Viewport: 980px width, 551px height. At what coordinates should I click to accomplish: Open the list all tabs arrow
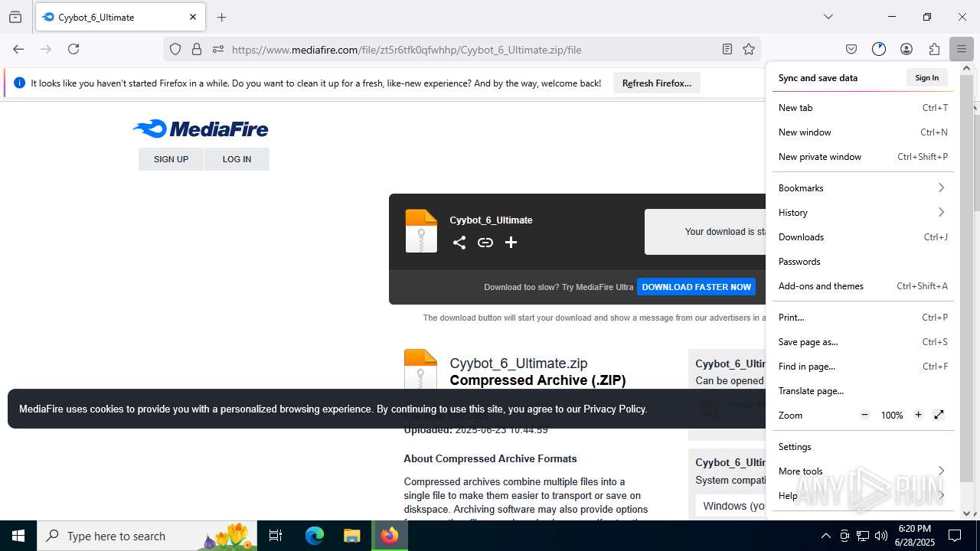pos(828,17)
